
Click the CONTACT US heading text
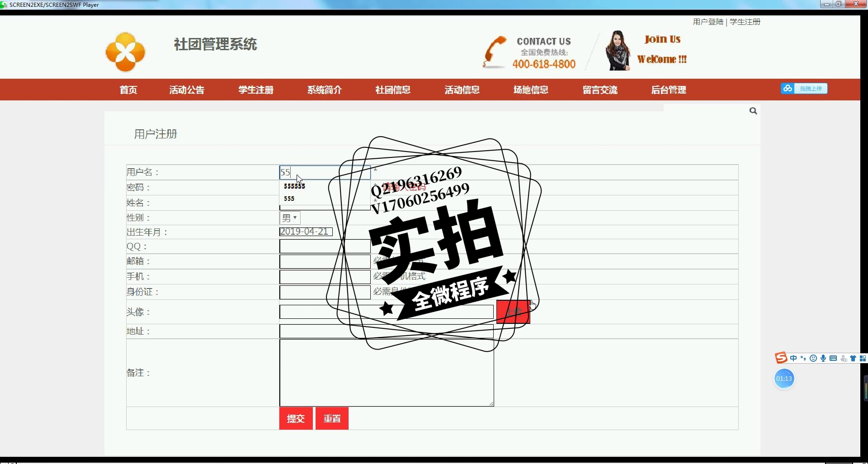544,41
